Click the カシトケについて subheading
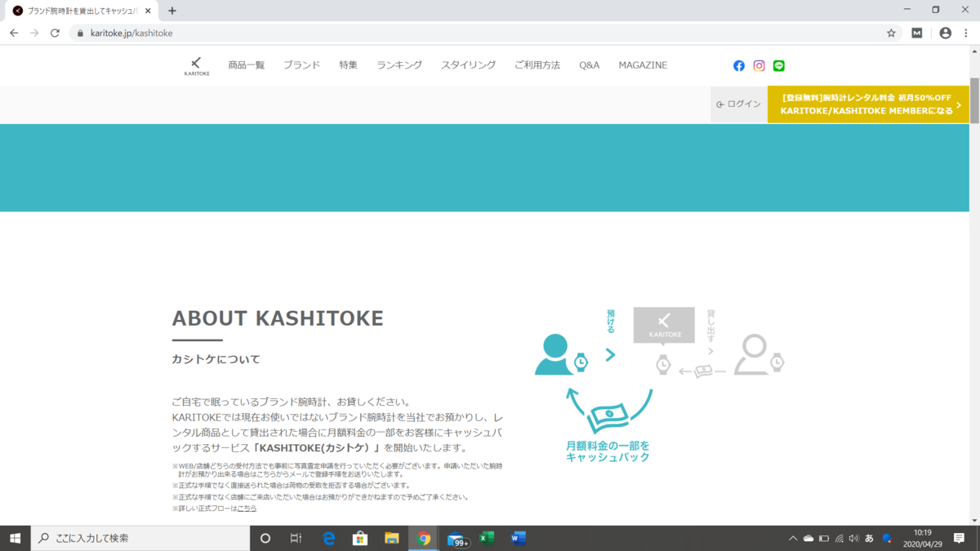The height and width of the screenshot is (551, 980). pos(216,359)
